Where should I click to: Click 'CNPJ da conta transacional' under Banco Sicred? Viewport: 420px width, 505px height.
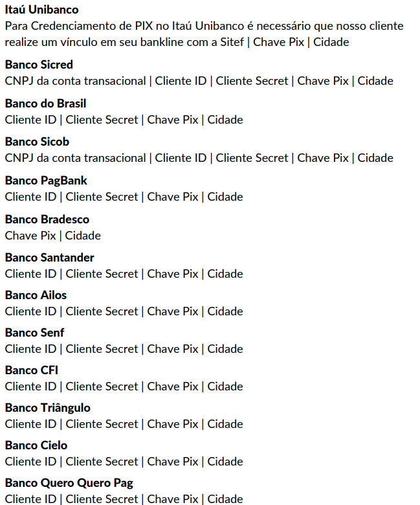75,81
